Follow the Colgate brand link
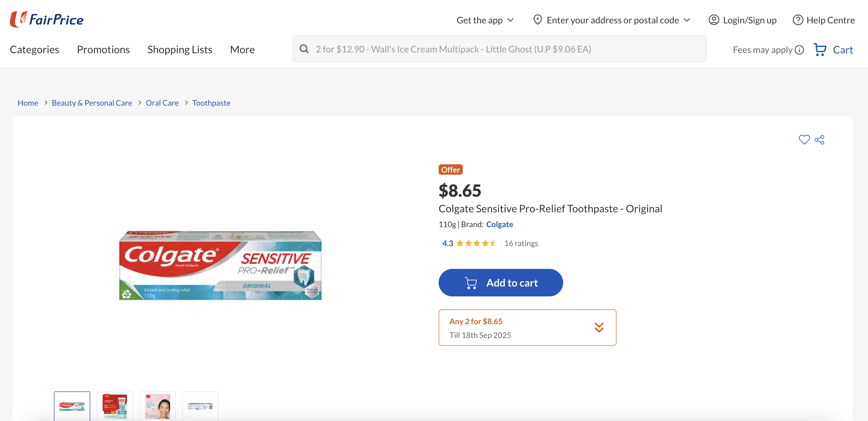This screenshot has height=421, width=868. click(x=499, y=224)
